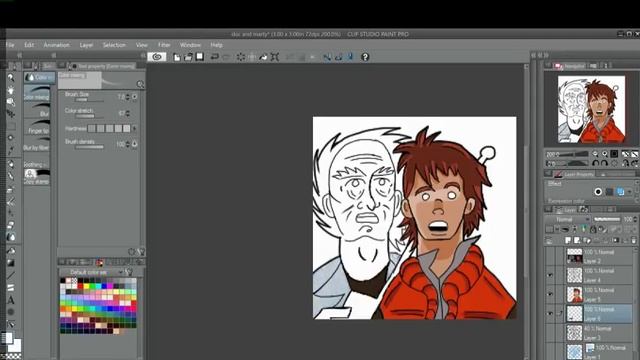Switch to the Navigator tab
This screenshot has height=360, width=640.
(570, 66)
